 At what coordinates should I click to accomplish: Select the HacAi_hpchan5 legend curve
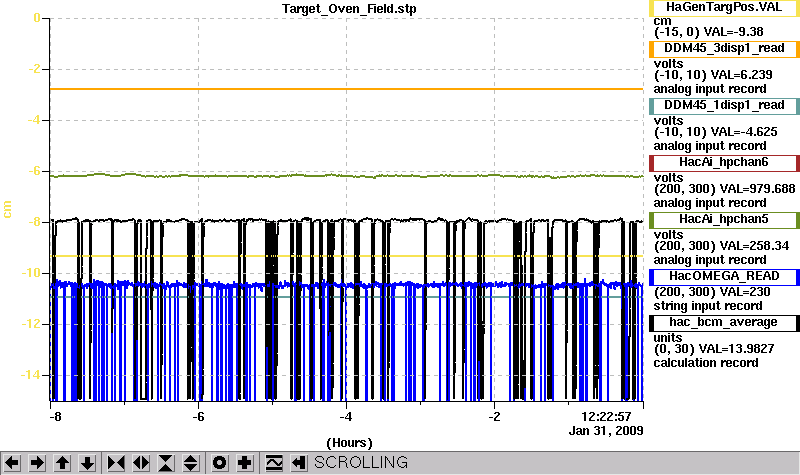pos(724,220)
